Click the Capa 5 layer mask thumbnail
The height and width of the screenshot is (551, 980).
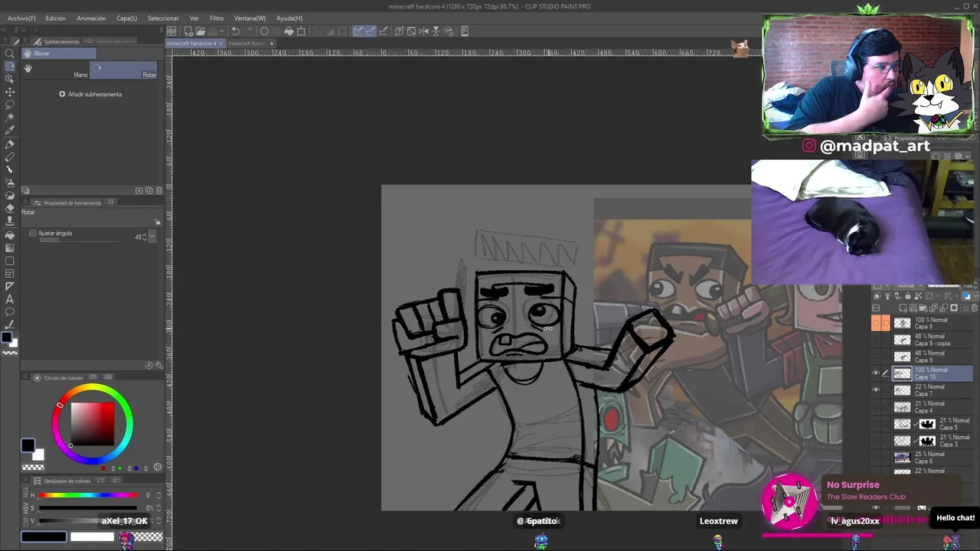point(927,424)
